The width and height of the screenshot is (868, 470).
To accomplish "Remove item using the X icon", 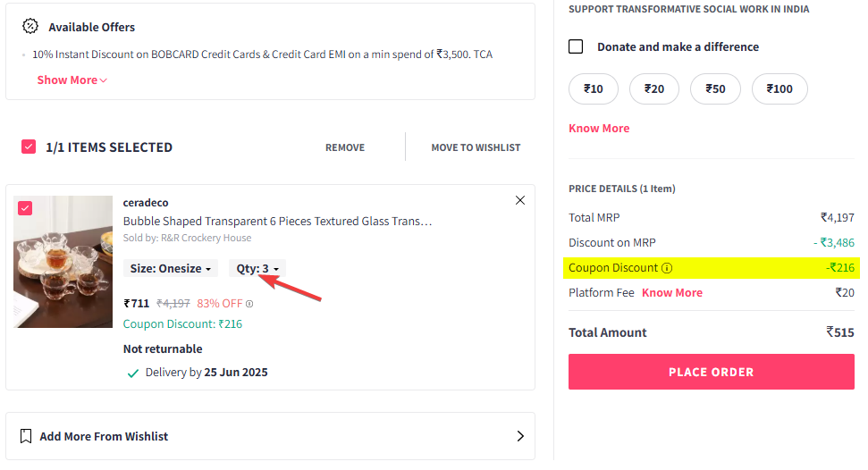I will [519, 200].
